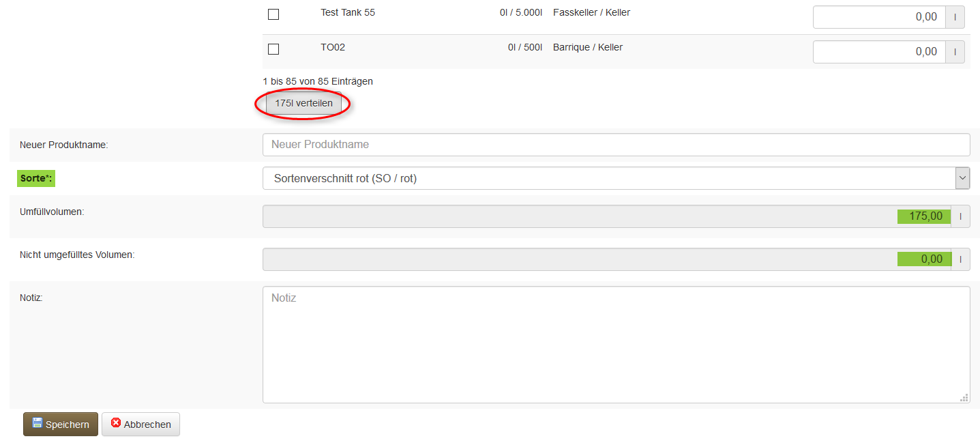Click the red X icon on Abbrechen
The image size is (980, 445).
[116, 423]
